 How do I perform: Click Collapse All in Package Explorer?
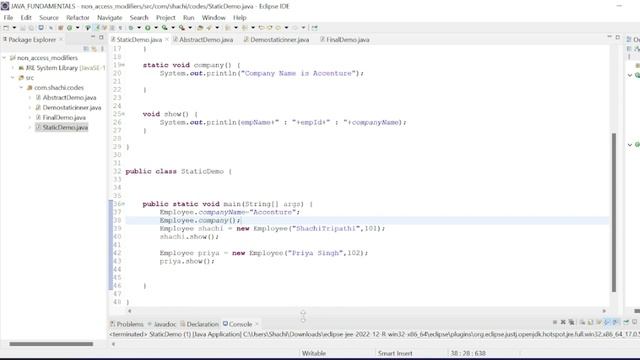click(86, 49)
